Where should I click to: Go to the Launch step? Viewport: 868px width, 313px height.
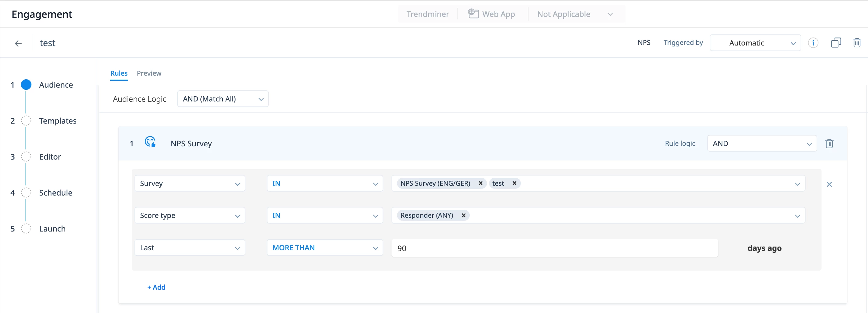point(52,229)
